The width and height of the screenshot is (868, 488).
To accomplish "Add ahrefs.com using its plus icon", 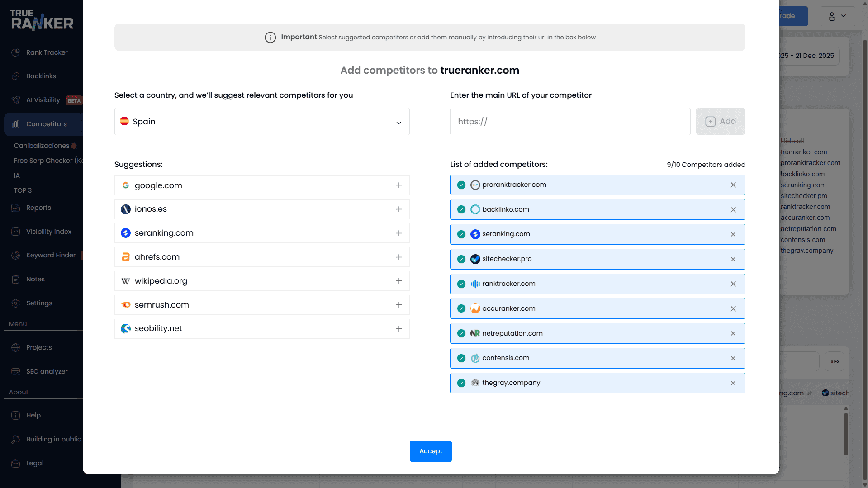I will (398, 257).
